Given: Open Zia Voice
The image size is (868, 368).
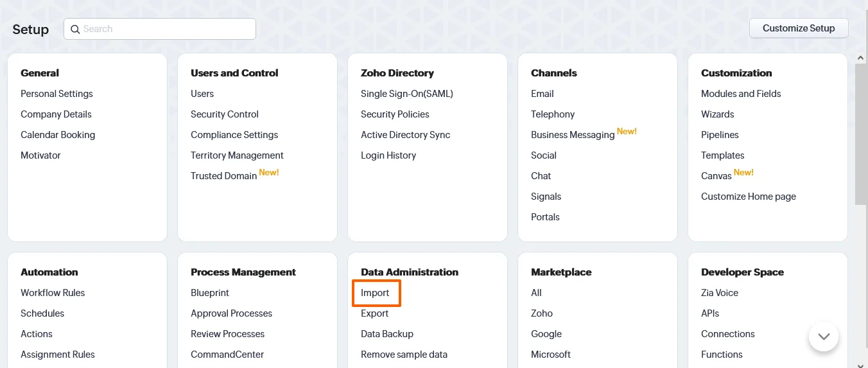Looking at the screenshot, I should click(720, 293).
